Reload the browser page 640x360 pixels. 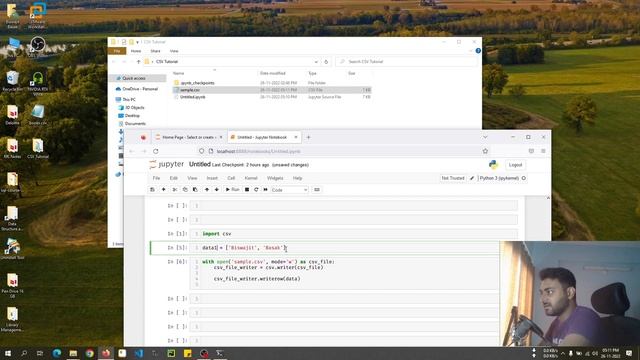pyautogui.click(x=156, y=151)
